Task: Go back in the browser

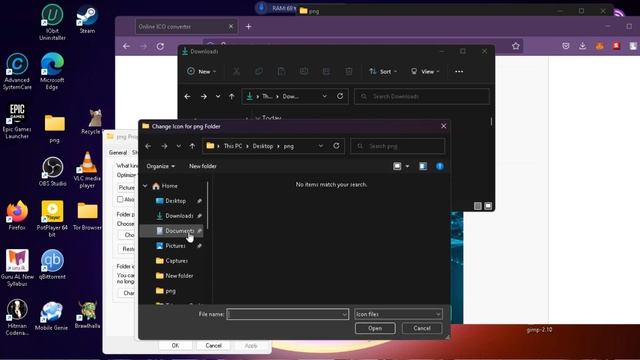Action: (x=127, y=47)
